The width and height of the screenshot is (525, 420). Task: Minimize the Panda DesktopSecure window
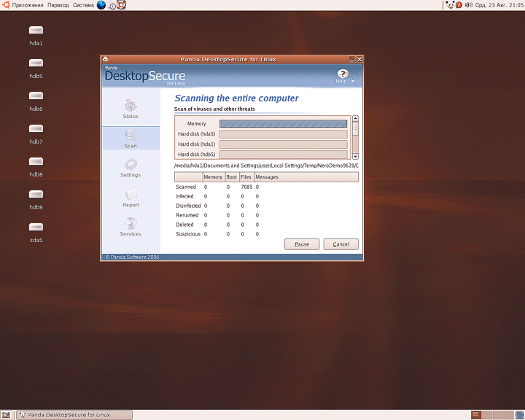pyautogui.click(x=351, y=59)
